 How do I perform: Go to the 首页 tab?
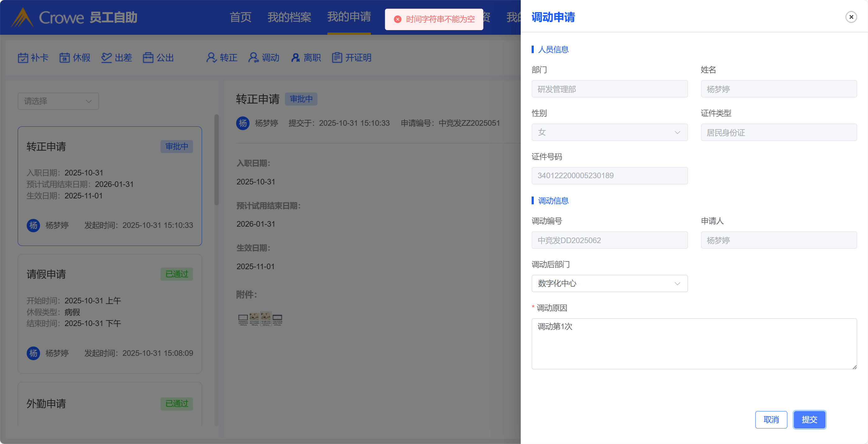pos(240,17)
